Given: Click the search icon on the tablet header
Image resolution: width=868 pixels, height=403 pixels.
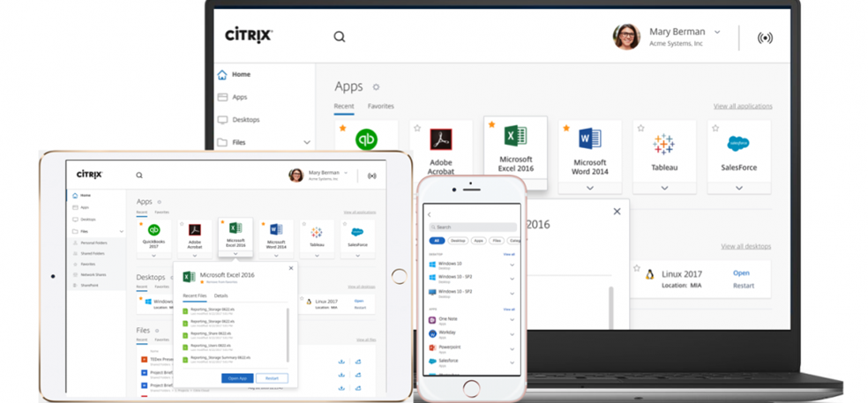Looking at the screenshot, I should pyautogui.click(x=139, y=175).
